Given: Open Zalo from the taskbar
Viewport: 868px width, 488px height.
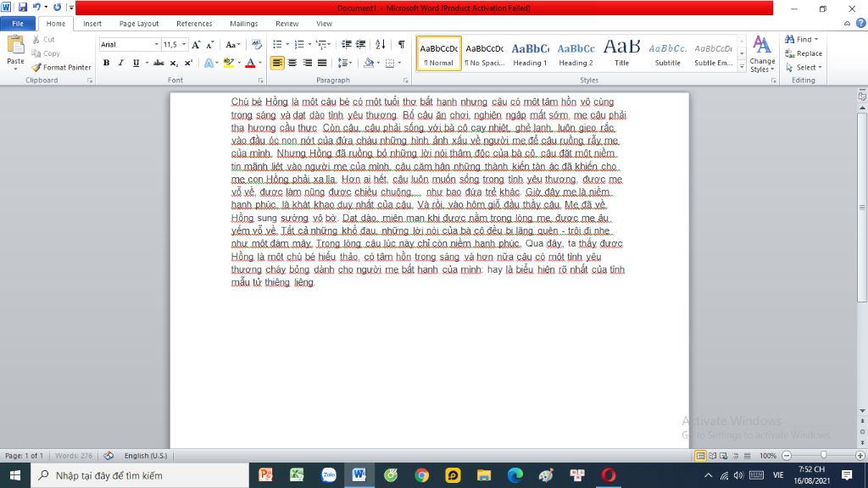Looking at the screenshot, I should point(329,475).
